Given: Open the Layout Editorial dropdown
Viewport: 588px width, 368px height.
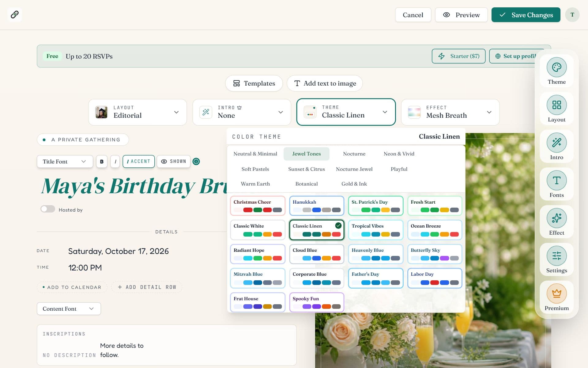Looking at the screenshot, I should pyautogui.click(x=138, y=112).
